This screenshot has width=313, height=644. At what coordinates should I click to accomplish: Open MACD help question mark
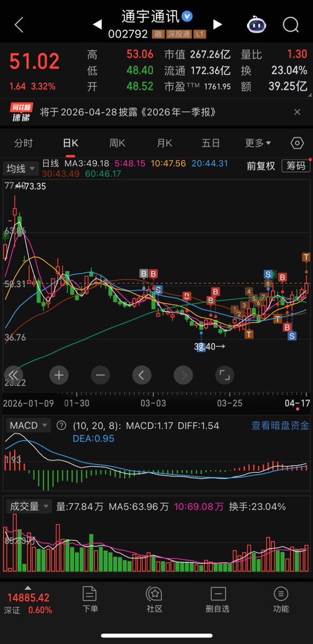[61, 426]
